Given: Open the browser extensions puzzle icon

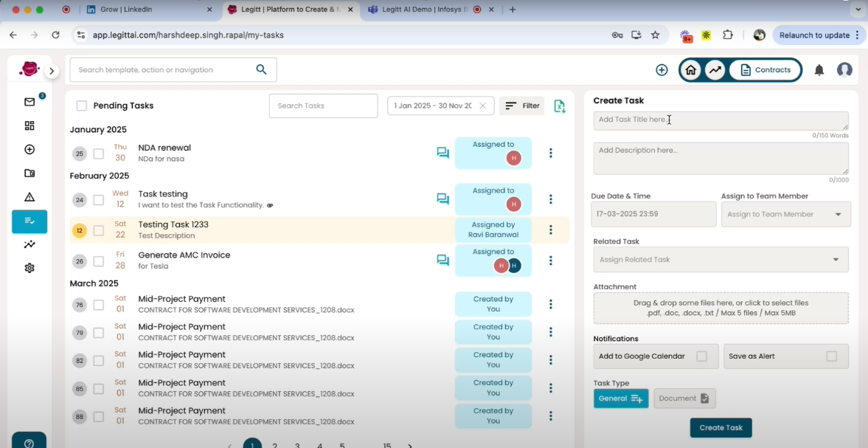Looking at the screenshot, I should (x=728, y=35).
